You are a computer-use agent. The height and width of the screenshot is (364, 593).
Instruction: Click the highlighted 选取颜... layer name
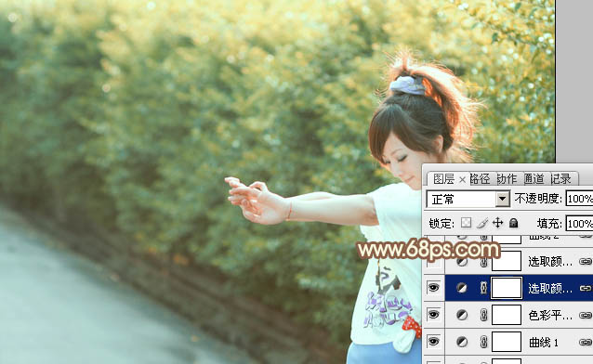pyautogui.click(x=550, y=289)
